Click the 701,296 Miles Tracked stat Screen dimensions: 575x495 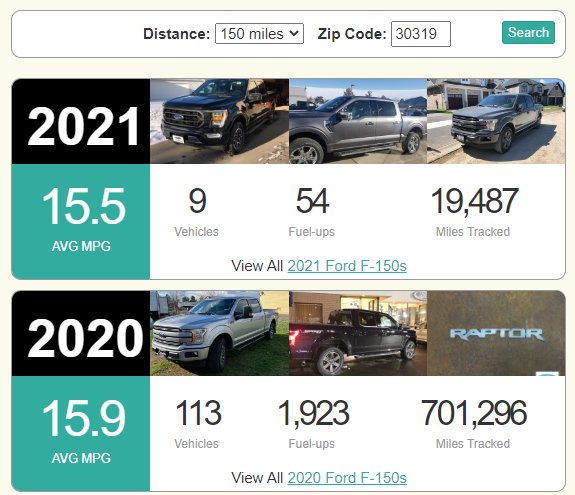click(x=473, y=424)
